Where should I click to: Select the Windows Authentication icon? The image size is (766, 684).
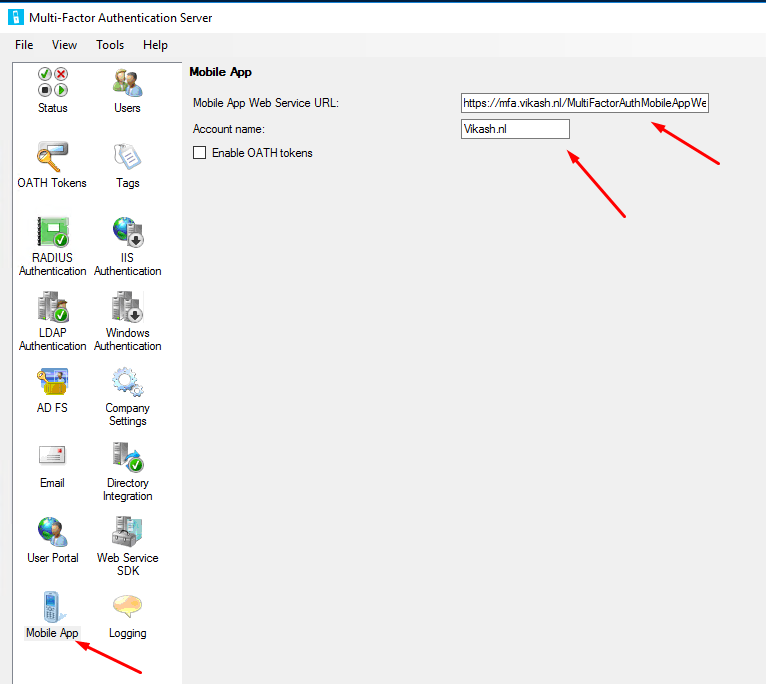pyautogui.click(x=128, y=307)
